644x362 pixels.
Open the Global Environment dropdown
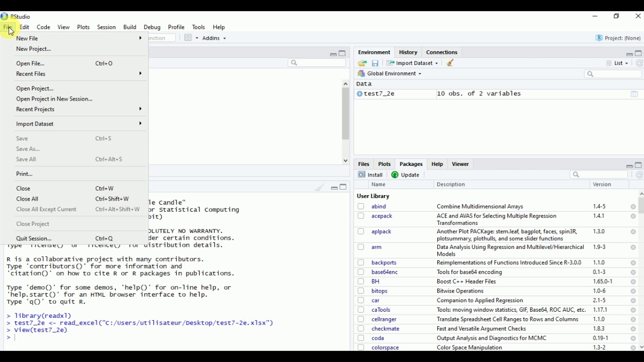tap(389, 74)
